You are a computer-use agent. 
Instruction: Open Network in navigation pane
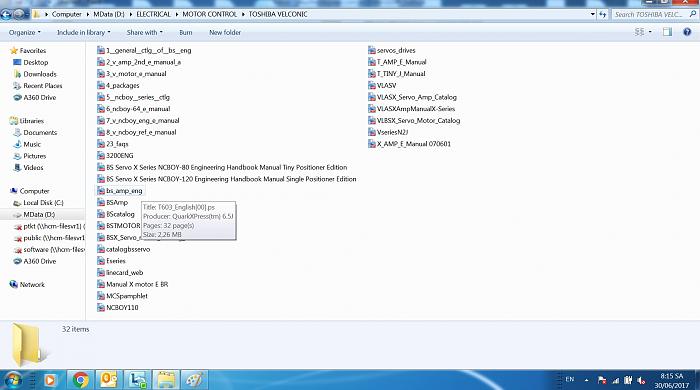coord(27,284)
